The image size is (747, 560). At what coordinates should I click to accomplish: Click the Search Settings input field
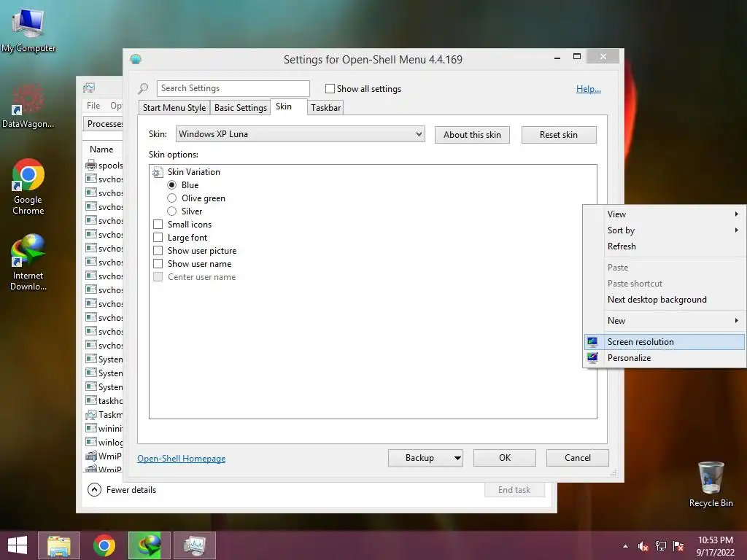(233, 88)
